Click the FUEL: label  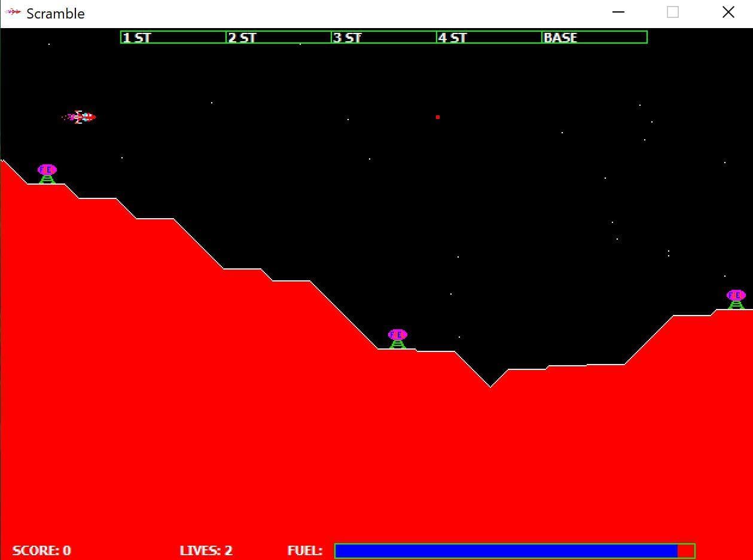coord(304,550)
